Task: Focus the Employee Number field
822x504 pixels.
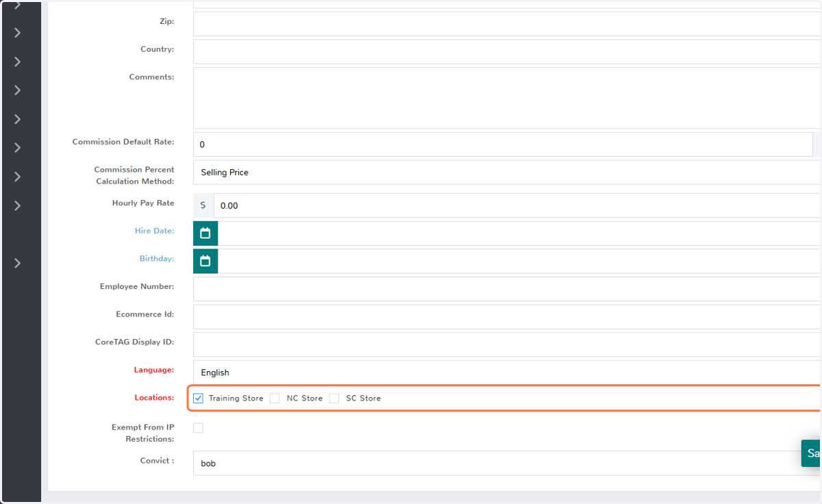Action: 506,289
